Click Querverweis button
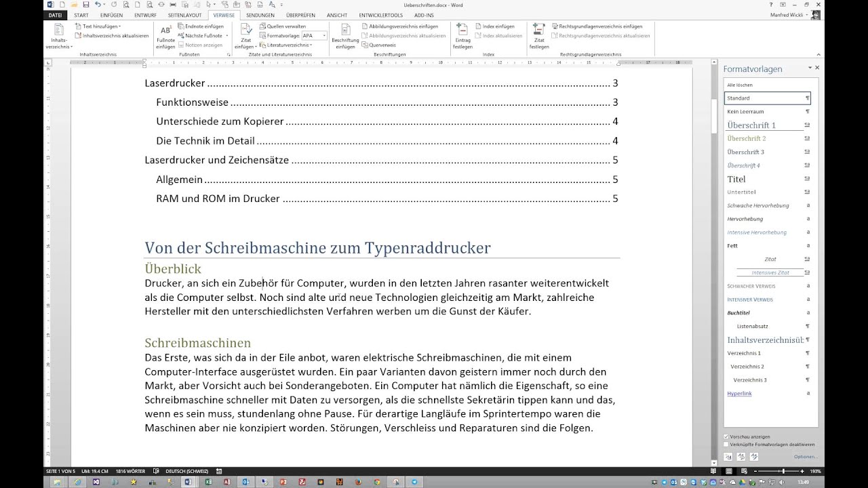Image resolution: width=868 pixels, height=488 pixels. 378,45
